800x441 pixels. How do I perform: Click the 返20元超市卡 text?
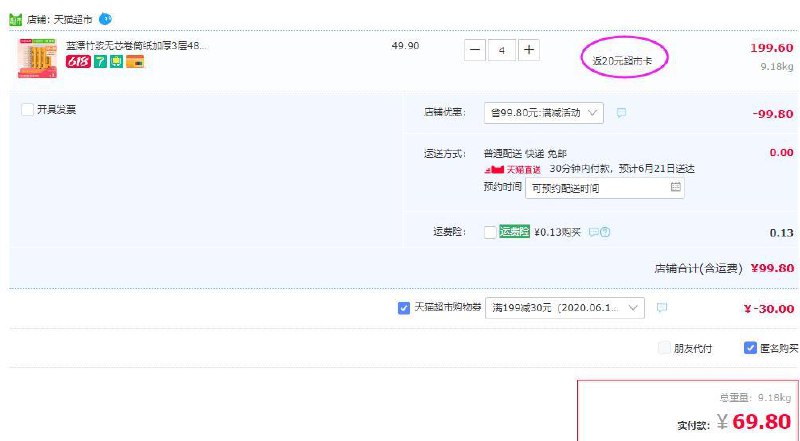coord(622,61)
